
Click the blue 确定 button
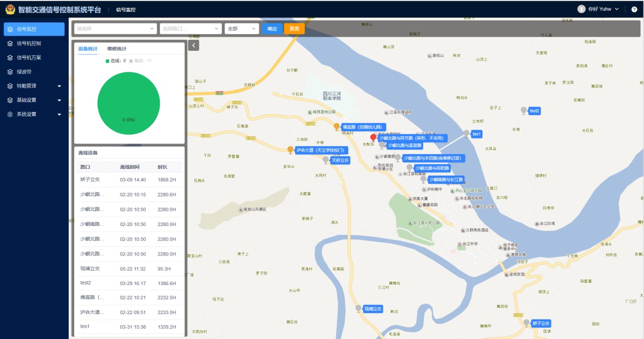[x=272, y=29]
